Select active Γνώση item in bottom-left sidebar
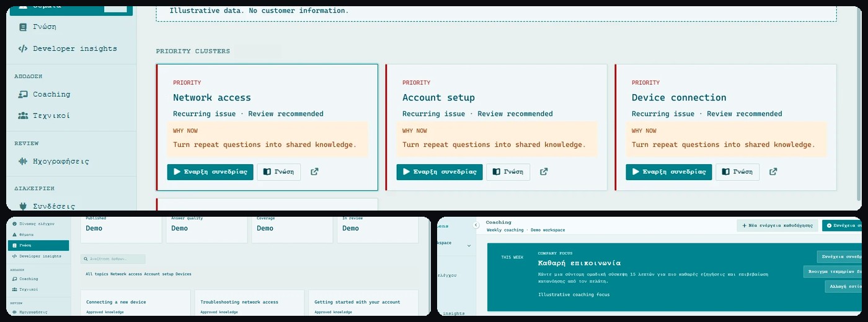The width and height of the screenshot is (868, 322). [x=38, y=245]
